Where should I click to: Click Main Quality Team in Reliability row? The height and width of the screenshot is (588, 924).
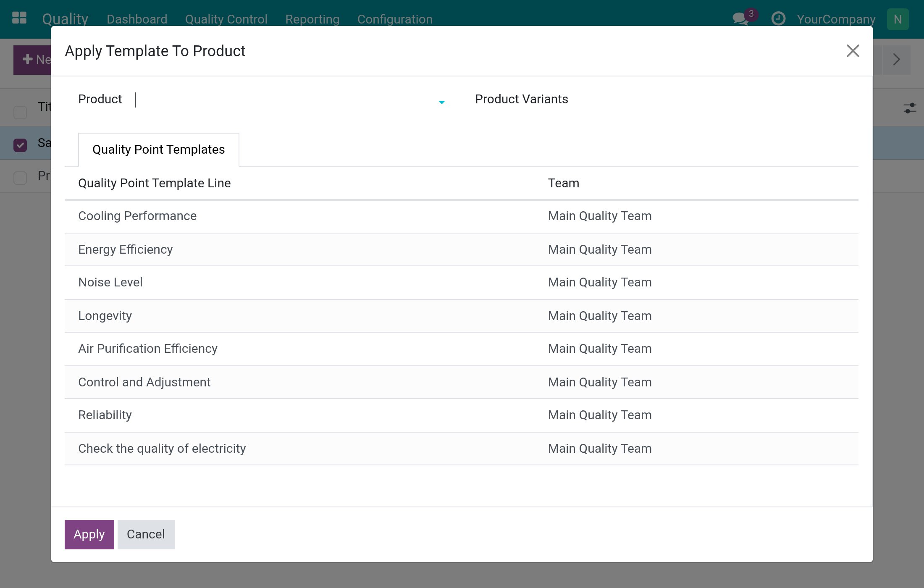click(x=600, y=415)
